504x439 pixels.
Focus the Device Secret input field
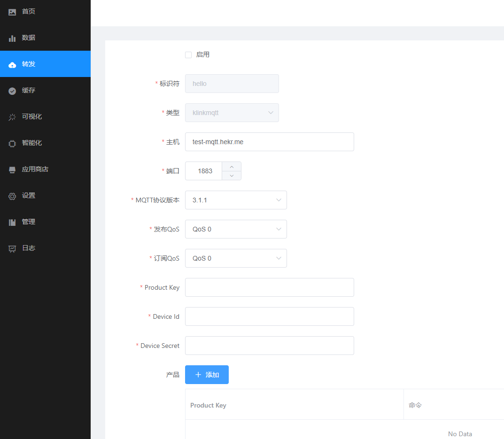(x=269, y=346)
